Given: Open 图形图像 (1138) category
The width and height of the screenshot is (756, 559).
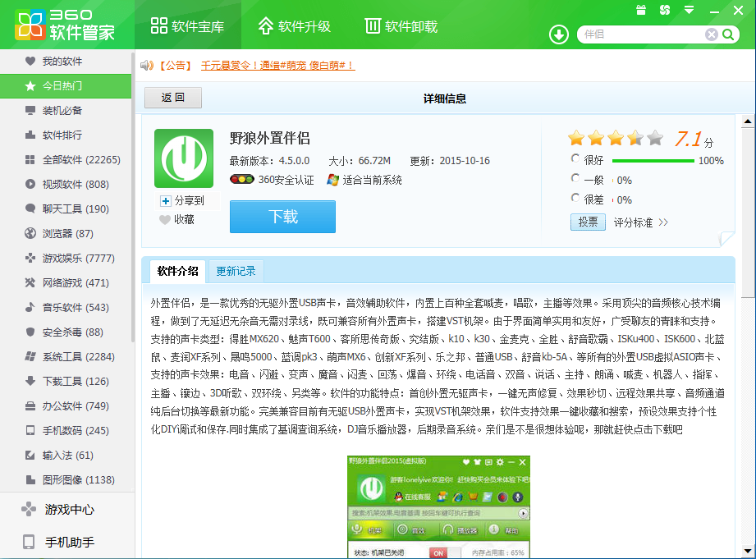Looking at the screenshot, I should pyautogui.click(x=66, y=479).
